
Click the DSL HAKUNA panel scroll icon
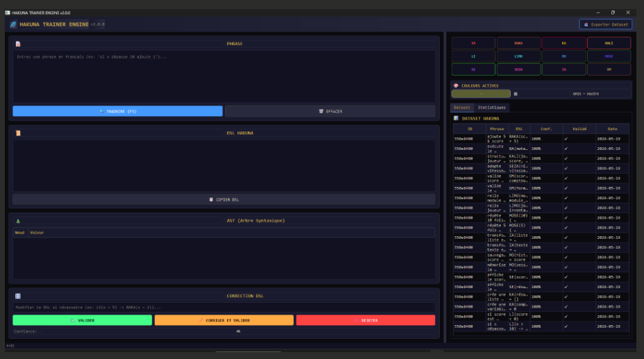[x=18, y=133]
